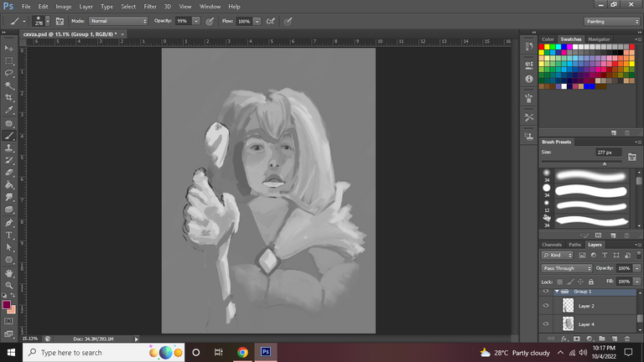Open brush Flow slider dropdown arrow
This screenshot has height=362, width=644.
(257, 21)
